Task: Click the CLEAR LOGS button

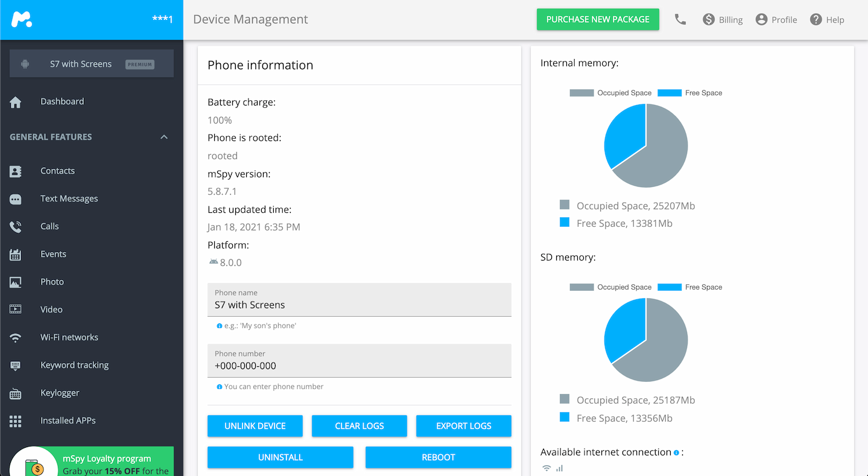Action: [360, 426]
